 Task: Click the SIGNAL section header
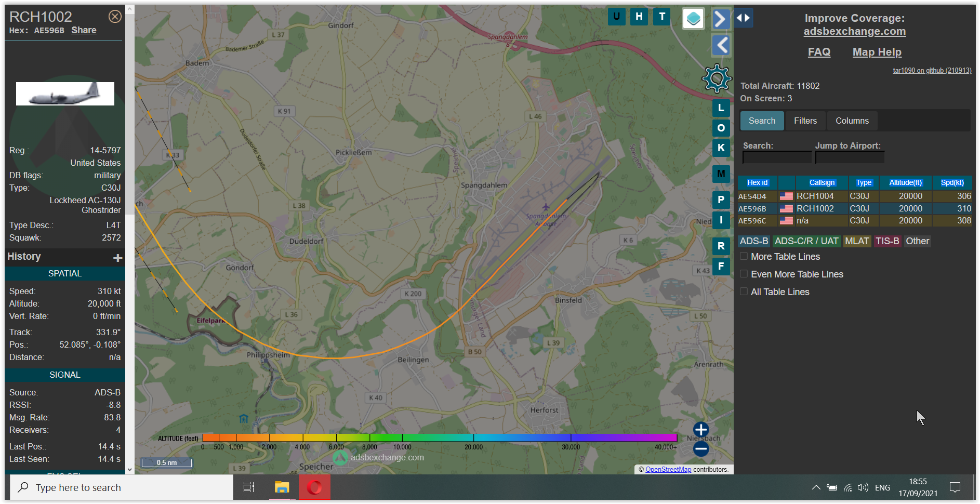point(64,375)
